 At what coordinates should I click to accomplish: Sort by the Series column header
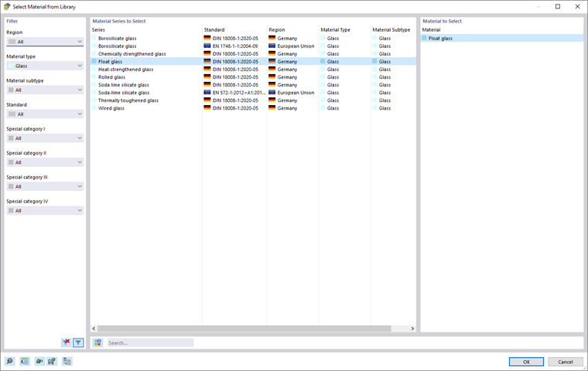[98, 29]
